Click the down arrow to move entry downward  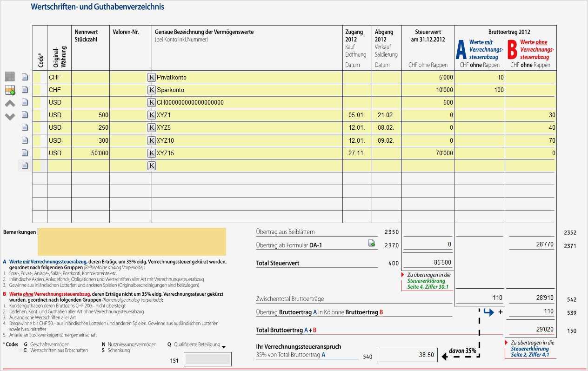[x=9, y=117]
